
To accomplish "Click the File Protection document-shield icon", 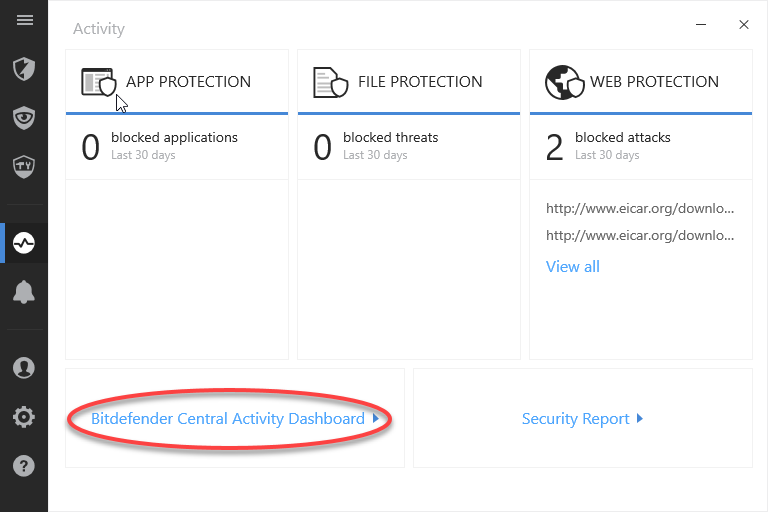I will (331, 82).
